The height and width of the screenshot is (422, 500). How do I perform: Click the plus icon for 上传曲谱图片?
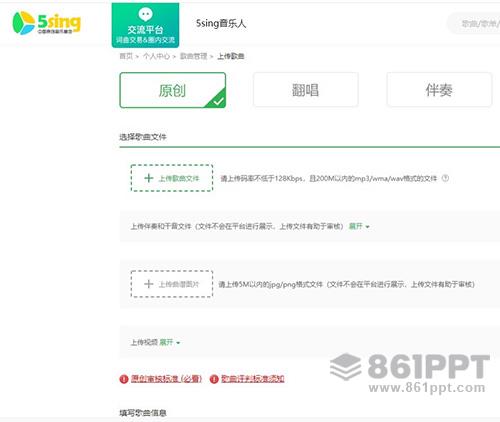(148, 284)
